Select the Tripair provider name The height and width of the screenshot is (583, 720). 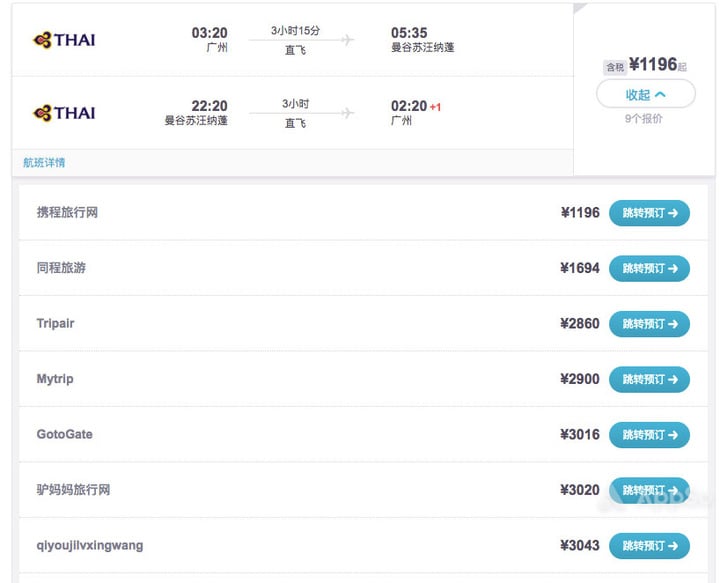(55, 324)
